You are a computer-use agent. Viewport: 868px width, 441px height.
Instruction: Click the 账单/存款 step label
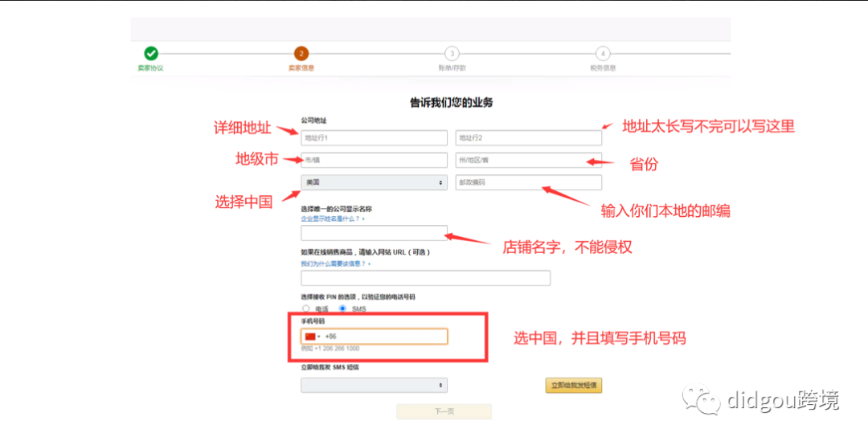(x=452, y=68)
